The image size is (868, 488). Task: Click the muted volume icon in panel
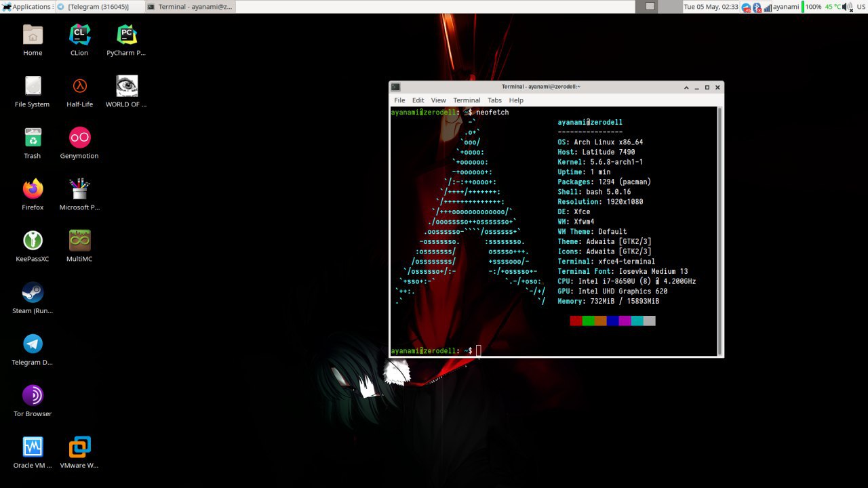[847, 7]
